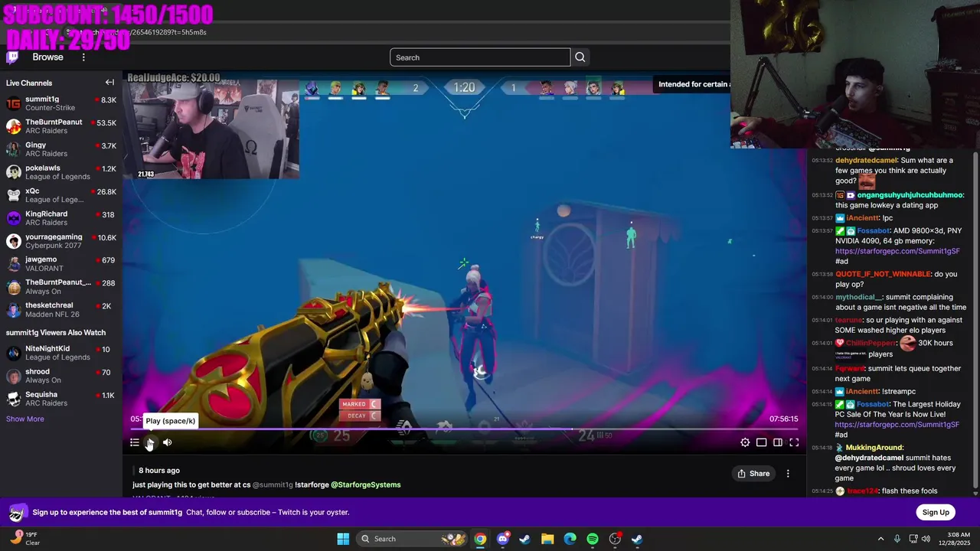Open the three-dot menu next to Browse
Image resolution: width=980 pixels, height=551 pixels.
click(83, 57)
